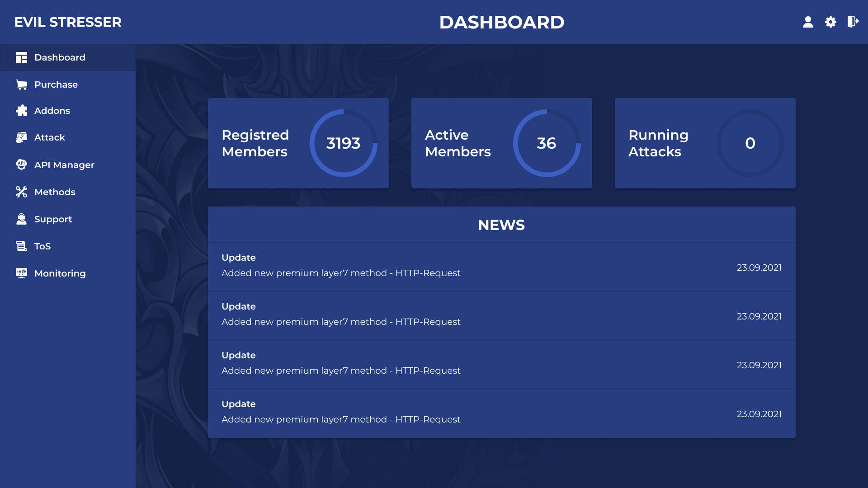
Task: Open the Attack sidebar menu item
Action: 68,137
